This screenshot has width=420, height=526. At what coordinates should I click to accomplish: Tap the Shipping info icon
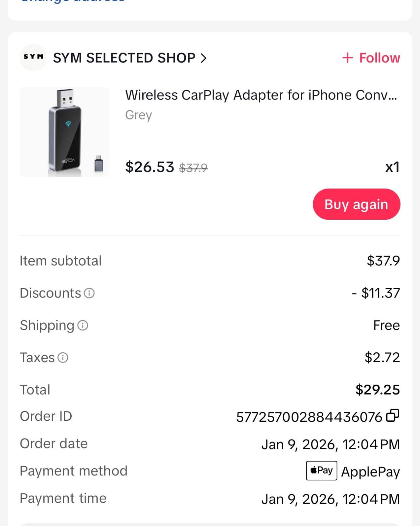[83, 325]
